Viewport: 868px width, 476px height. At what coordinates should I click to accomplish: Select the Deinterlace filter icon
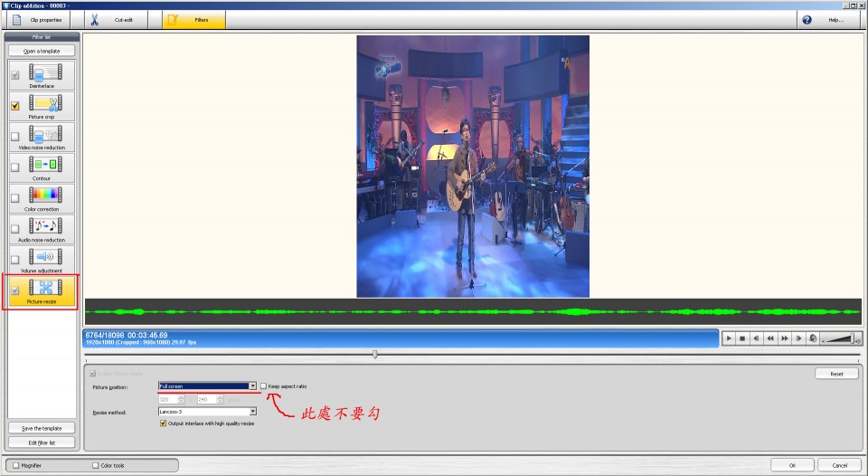pyautogui.click(x=45, y=74)
